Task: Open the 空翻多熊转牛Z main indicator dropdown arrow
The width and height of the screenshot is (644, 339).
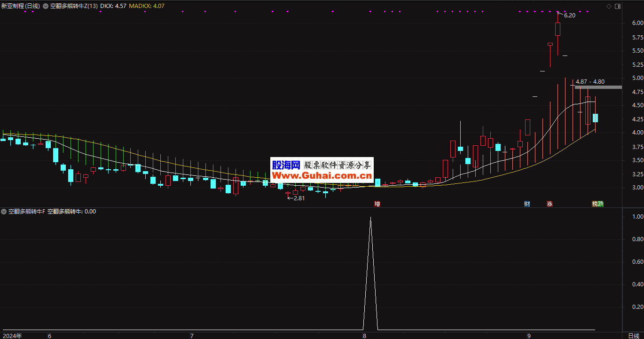Action: [x=46, y=6]
